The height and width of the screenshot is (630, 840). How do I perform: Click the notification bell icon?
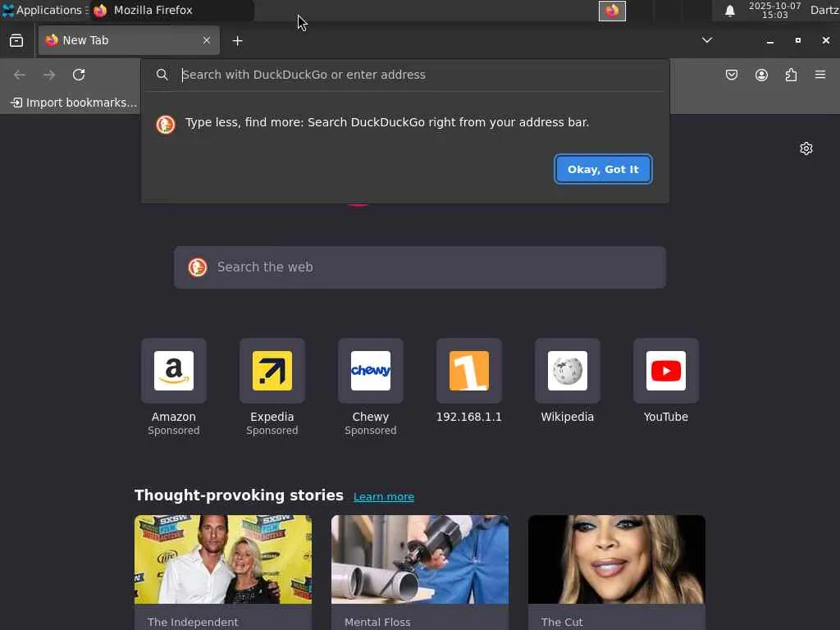(x=729, y=11)
